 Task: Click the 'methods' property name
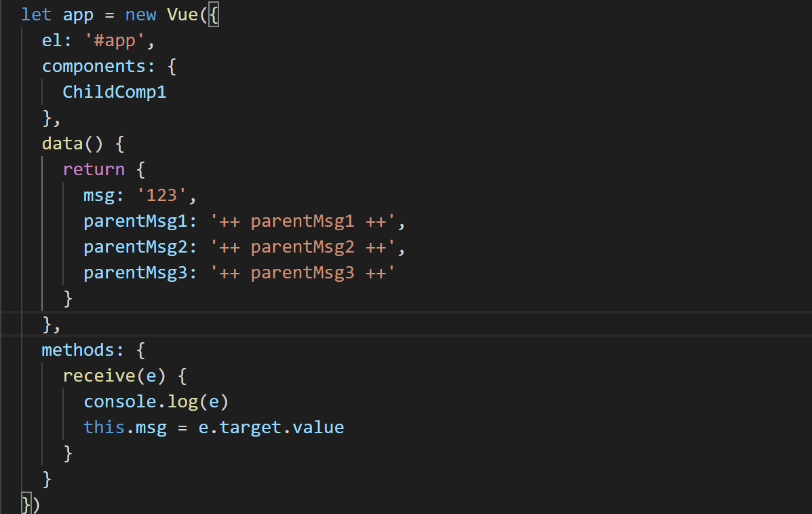78,350
